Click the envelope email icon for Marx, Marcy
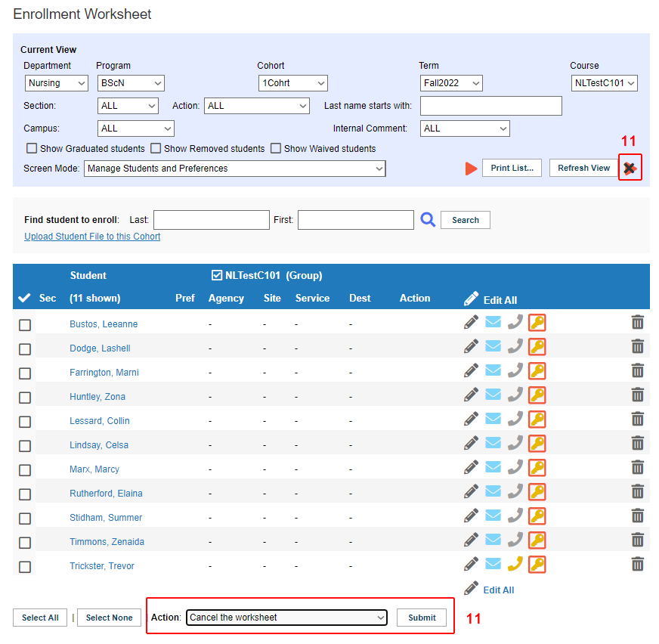Screen dimensions: 659x644 (493, 467)
